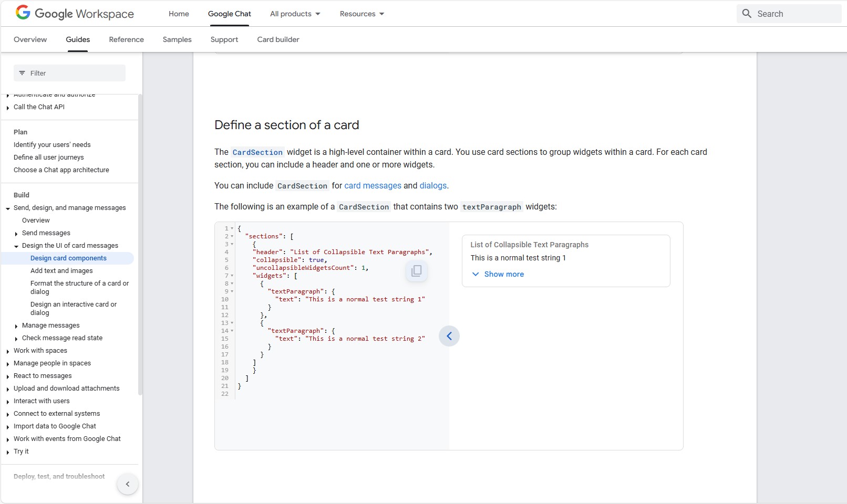This screenshot has width=847, height=504.
Task: Click the Search input box
Action: [x=789, y=14]
